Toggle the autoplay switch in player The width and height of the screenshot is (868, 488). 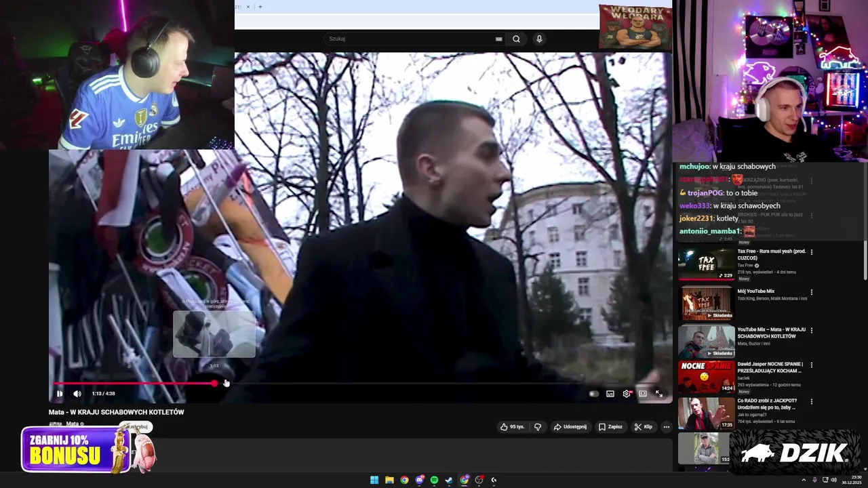pos(594,394)
